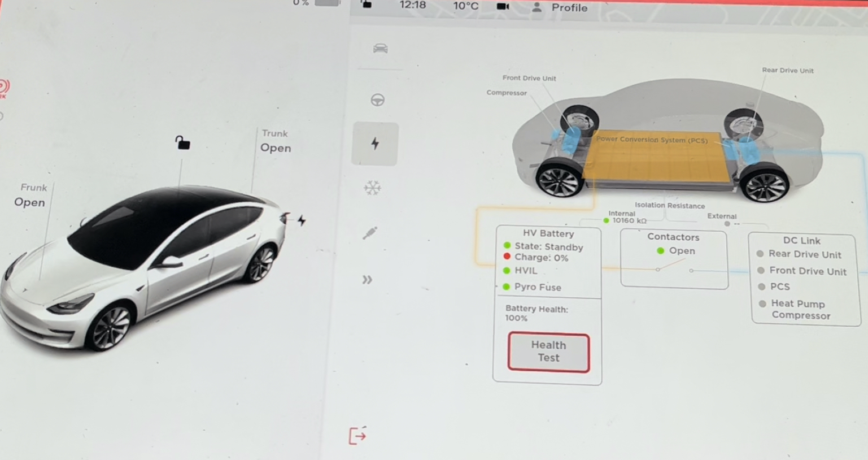Click the Pyro Fuse status item
The height and width of the screenshot is (460, 868).
[x=536, y=287]
